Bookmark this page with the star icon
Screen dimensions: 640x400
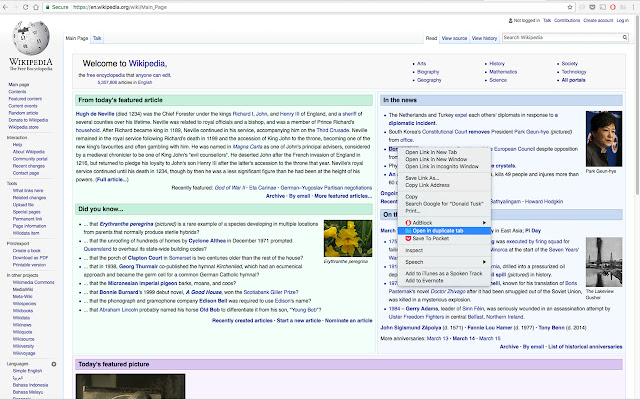570,7
